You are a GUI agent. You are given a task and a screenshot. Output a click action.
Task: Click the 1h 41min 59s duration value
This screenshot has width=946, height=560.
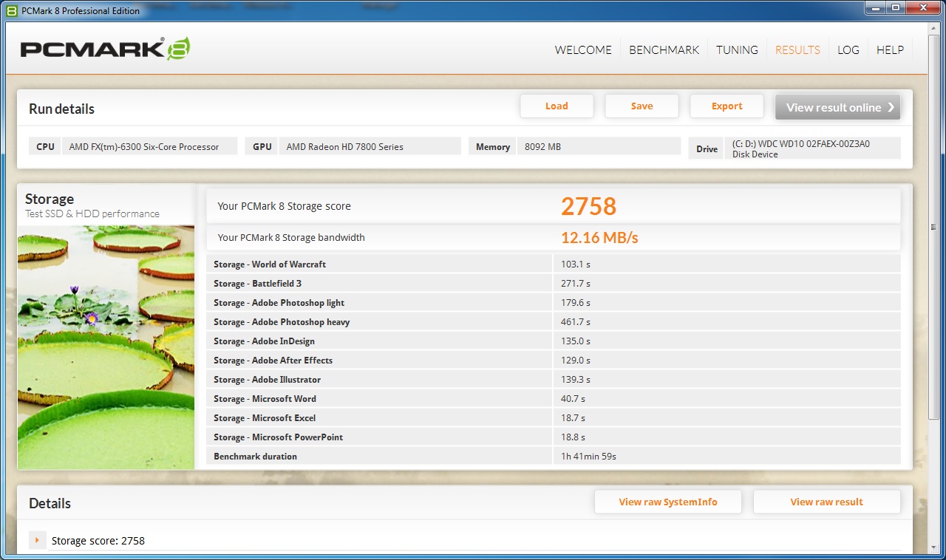pyautogui.click(x=588, y=457)
